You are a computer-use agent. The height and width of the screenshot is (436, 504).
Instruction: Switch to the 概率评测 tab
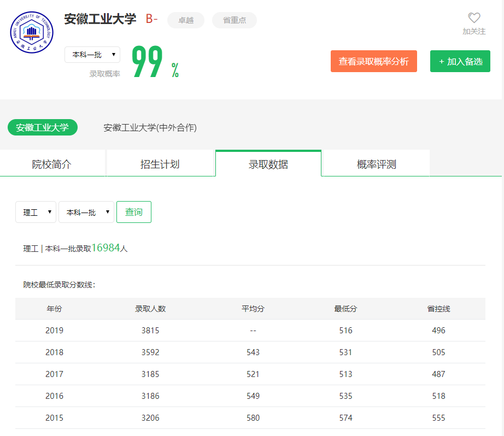(376, 163)
